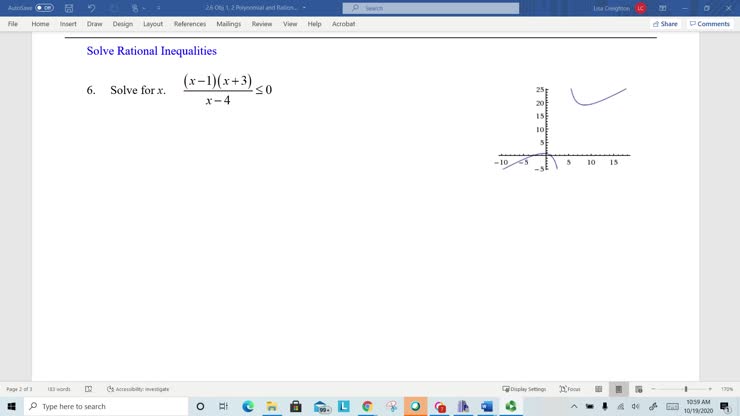Switch to Web Layout view icon
740x416 pixels.
[x=639, y=389]
